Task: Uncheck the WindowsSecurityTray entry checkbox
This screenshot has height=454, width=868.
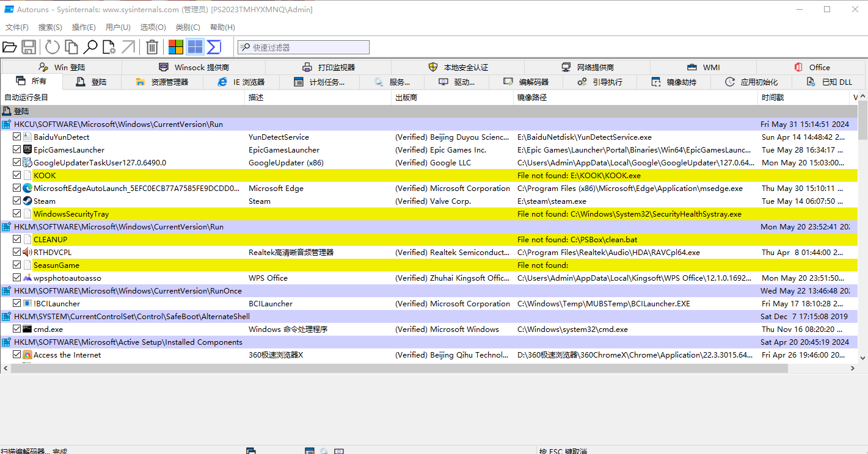Action: tap(17, 214)
